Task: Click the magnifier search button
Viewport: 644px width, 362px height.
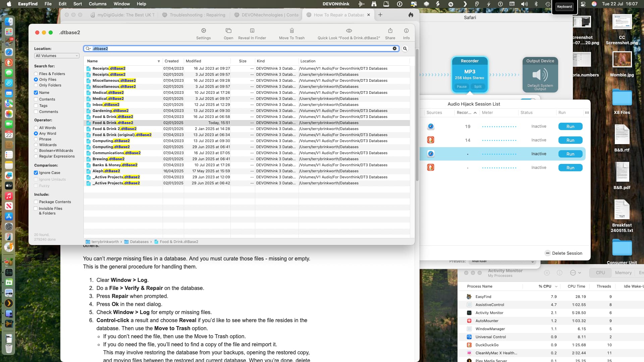Action: 405,49
